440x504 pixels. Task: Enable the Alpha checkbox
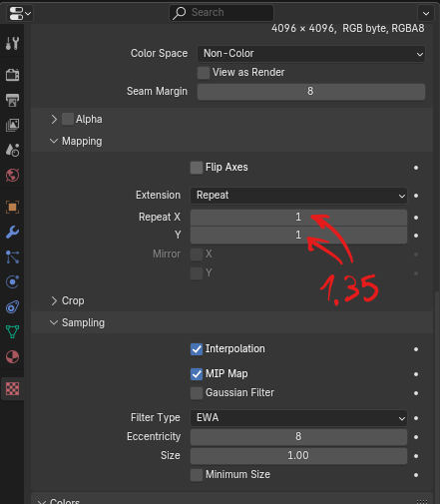68,119
